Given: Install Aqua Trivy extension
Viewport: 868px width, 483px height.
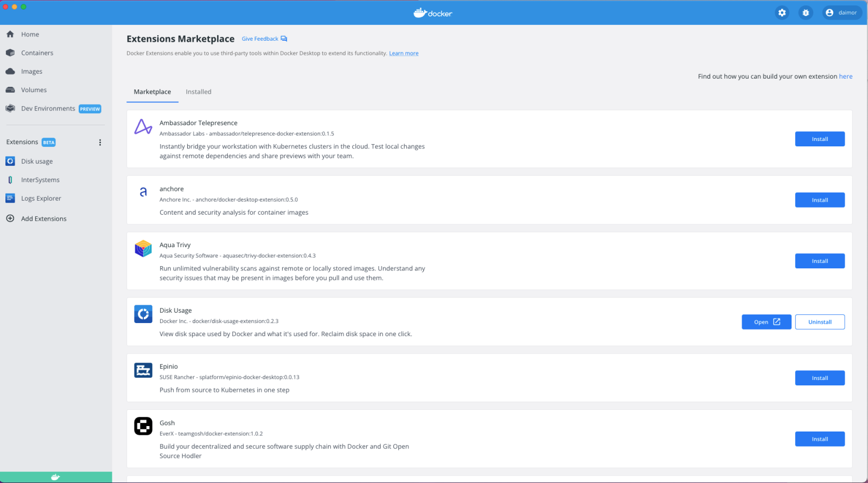Looking at the screenshot, I should tap(820, 261).
